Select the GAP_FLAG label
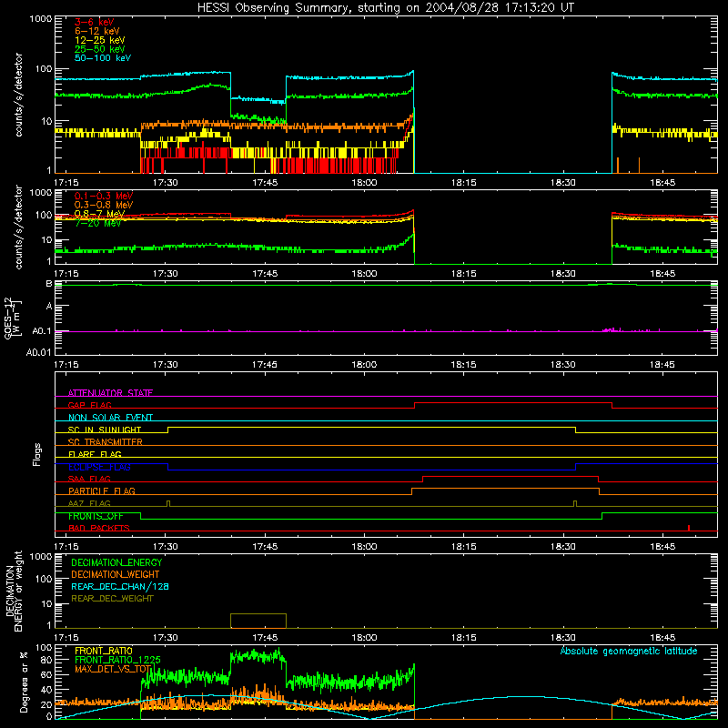 pyautogui.click(x=89, y=405)
